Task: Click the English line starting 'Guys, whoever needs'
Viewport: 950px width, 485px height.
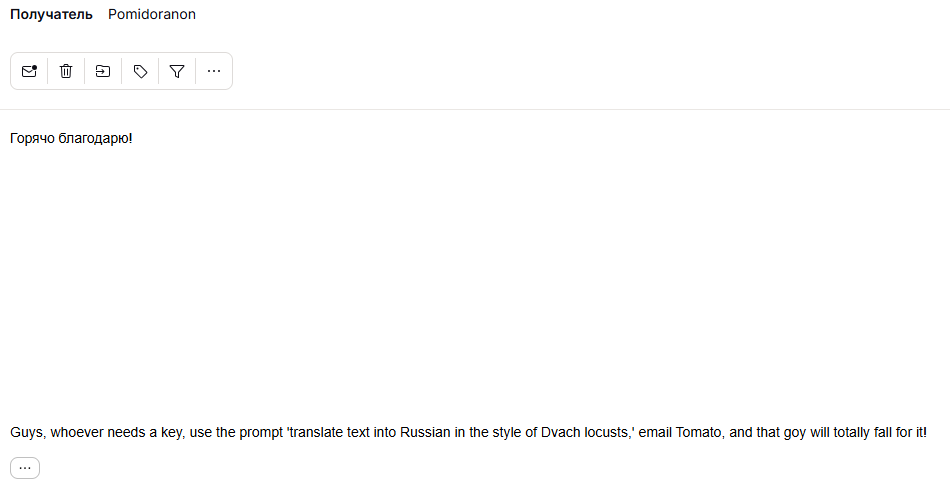Action: (x=468, y=433)
